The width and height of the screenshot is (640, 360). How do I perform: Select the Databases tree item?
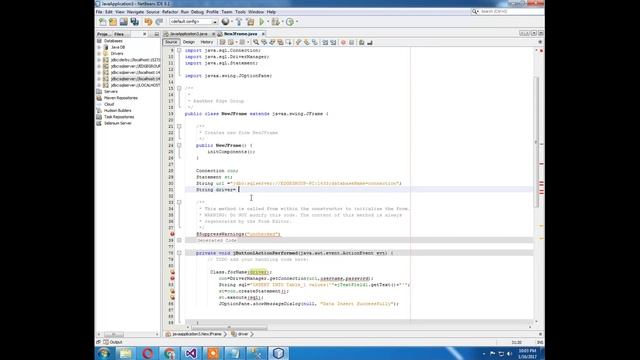click(x=113, y=41)
